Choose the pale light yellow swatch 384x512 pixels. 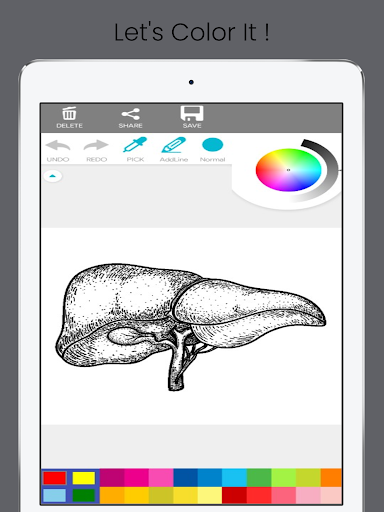210,495
